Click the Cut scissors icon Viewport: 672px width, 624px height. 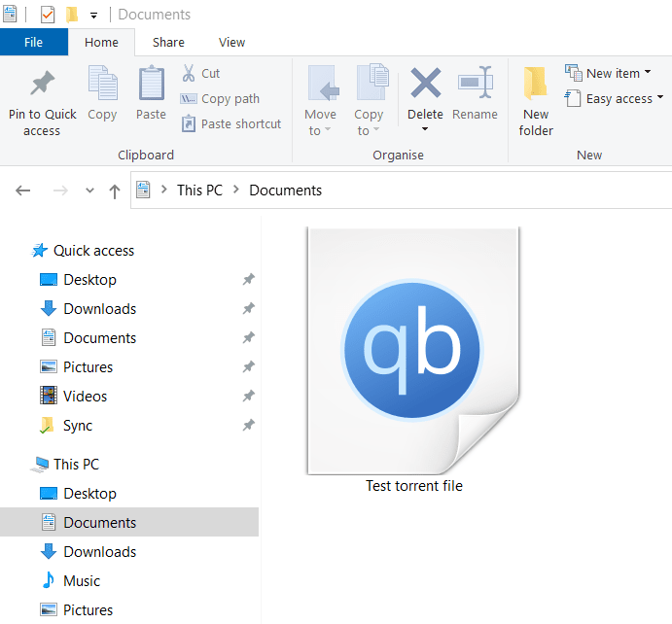click(188, 73)
